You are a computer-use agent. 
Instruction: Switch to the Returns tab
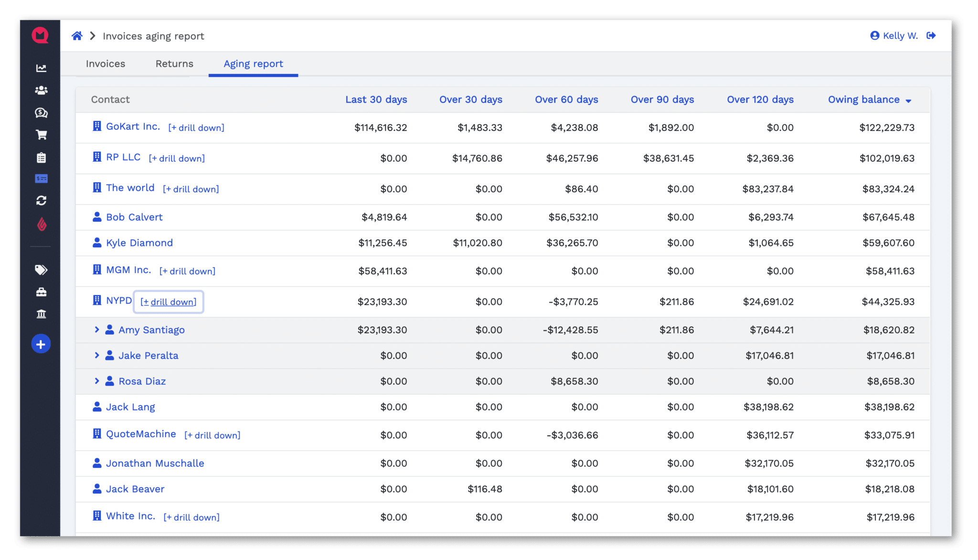click(x=174, y=63)
